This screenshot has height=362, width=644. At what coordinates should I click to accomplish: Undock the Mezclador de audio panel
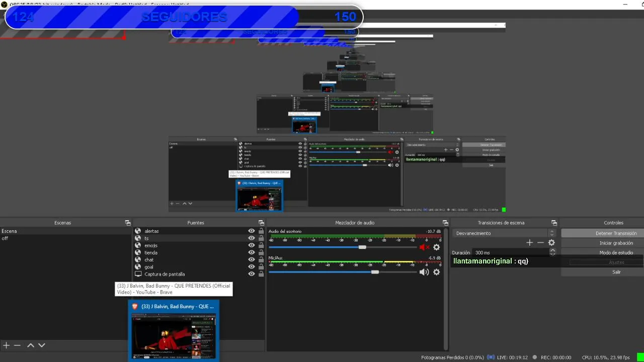tap(445, 223)
